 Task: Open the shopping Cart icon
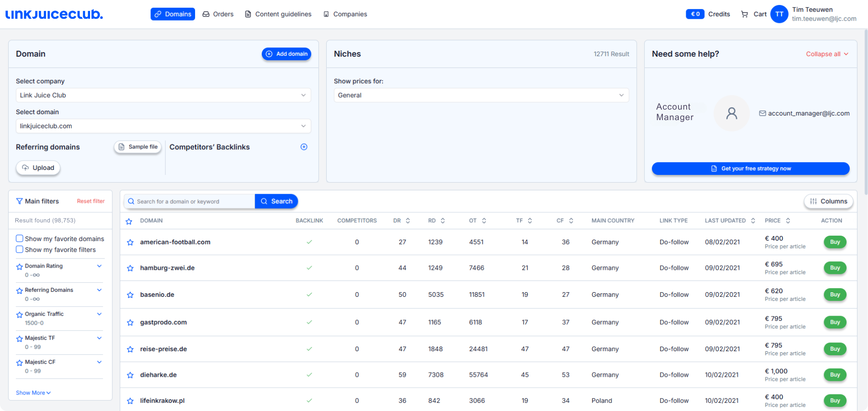pyautogui.click(x=745, y=14)
